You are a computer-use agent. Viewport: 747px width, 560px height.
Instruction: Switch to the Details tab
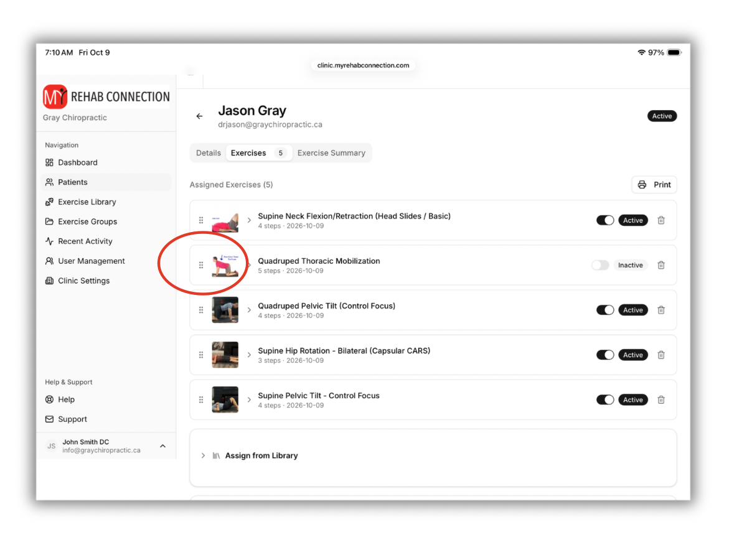coord(209,153)
